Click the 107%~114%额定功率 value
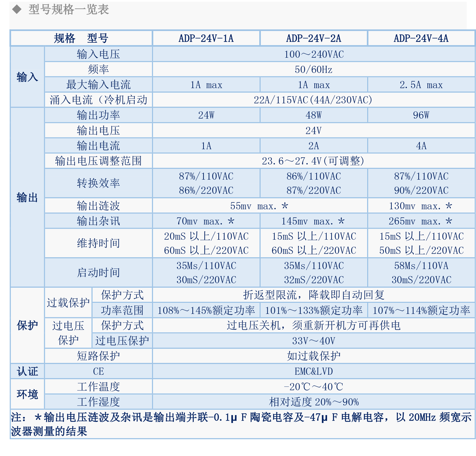Viewport: 476px width, 456px height. click(x=421, y=310)
